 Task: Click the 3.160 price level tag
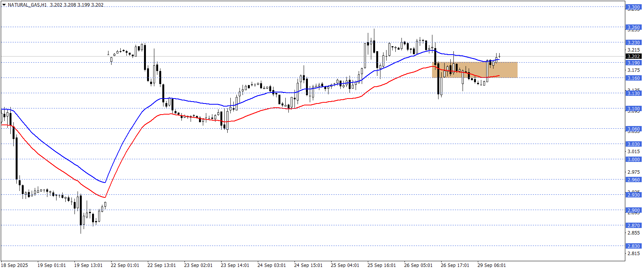[x=633, y=78]
